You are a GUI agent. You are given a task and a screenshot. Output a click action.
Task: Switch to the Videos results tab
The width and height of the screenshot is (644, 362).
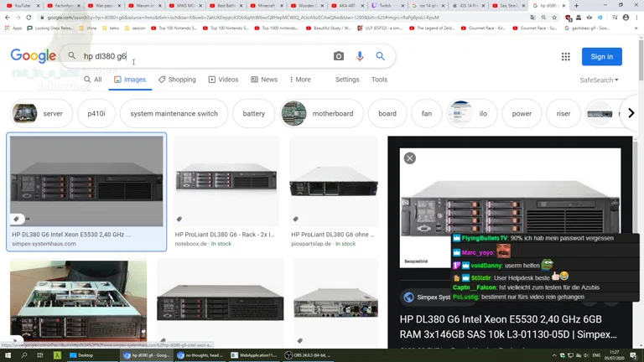click(x=223, y=80)
